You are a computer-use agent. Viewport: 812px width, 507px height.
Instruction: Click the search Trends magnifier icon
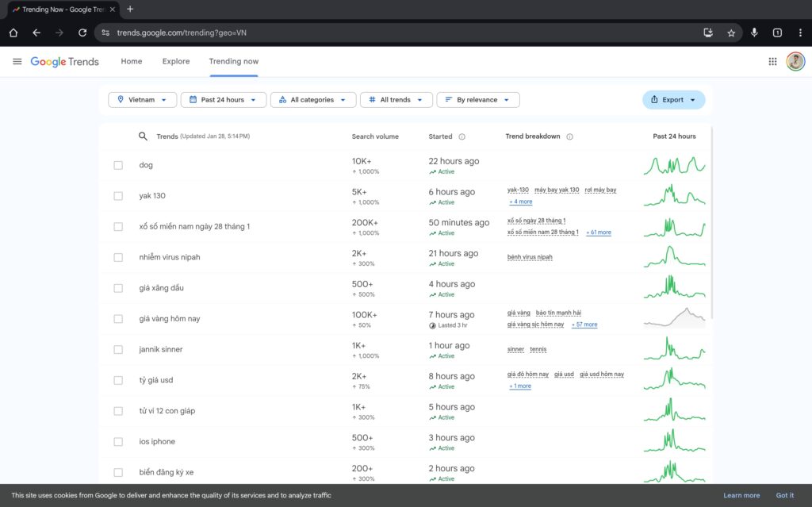[x=144, y=136]
